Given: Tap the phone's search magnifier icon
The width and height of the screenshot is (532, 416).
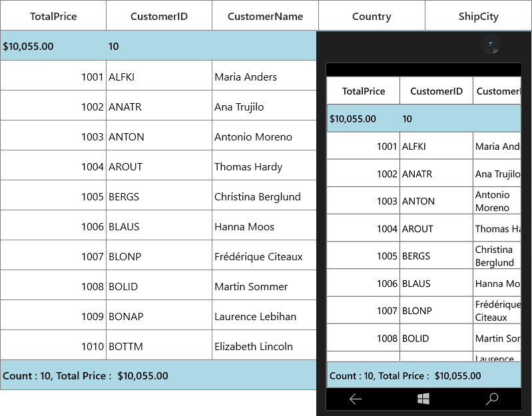Looking at the screenshot, I should pos(492,399).
